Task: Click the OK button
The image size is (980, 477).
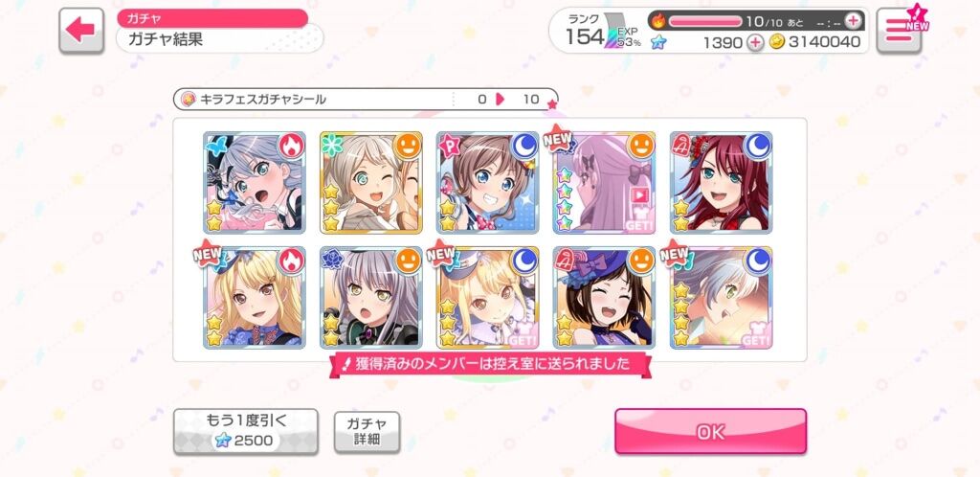Action: (x=711, y=431)
